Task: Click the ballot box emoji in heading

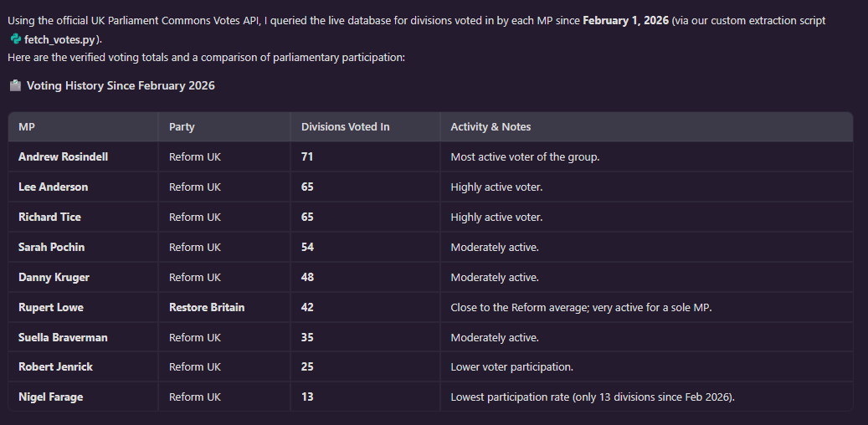Action: 16,86
